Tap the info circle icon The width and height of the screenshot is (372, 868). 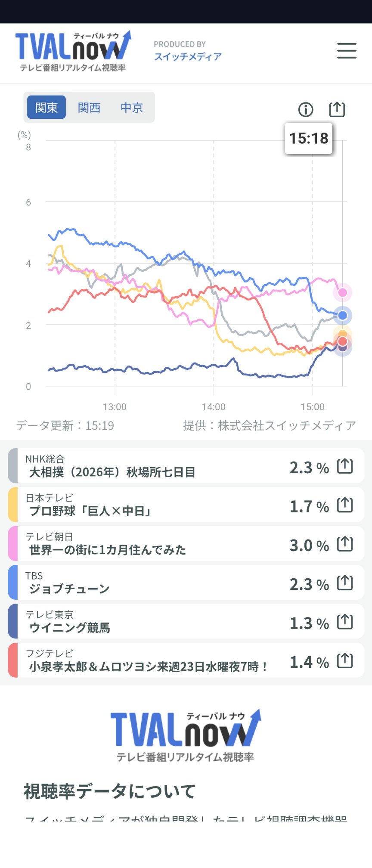tap(306, 110)
